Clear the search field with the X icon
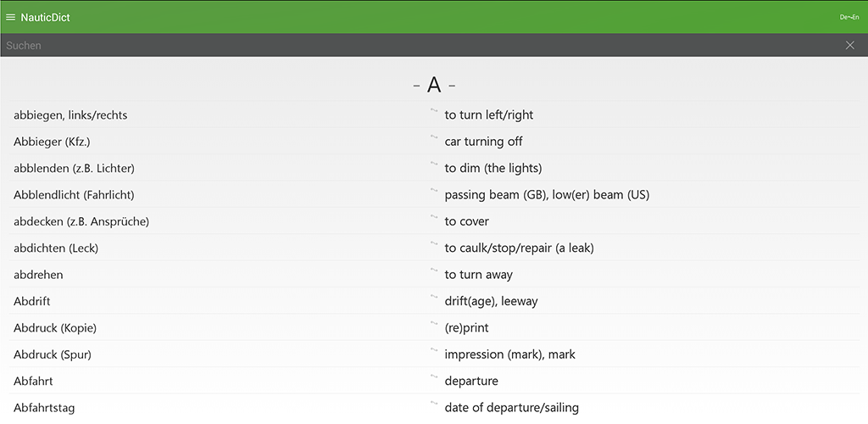This screenshot has width=868, height=424. (850, 45)
